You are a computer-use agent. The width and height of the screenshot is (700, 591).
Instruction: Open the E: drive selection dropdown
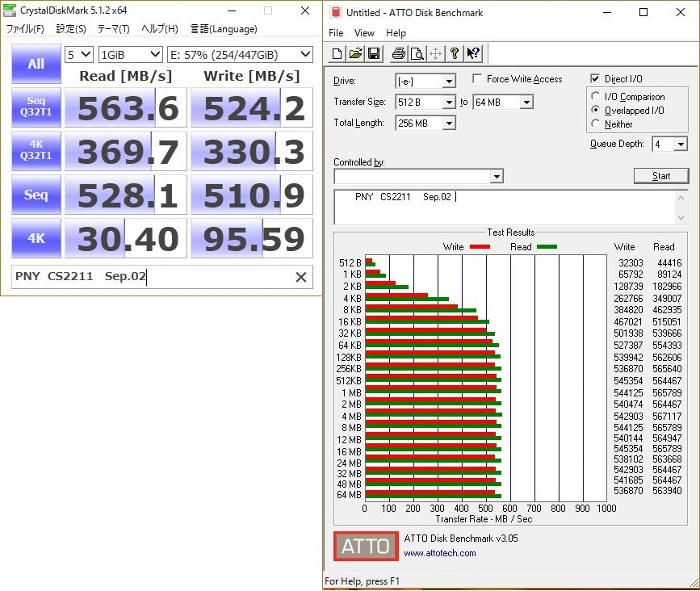[240, 55]
